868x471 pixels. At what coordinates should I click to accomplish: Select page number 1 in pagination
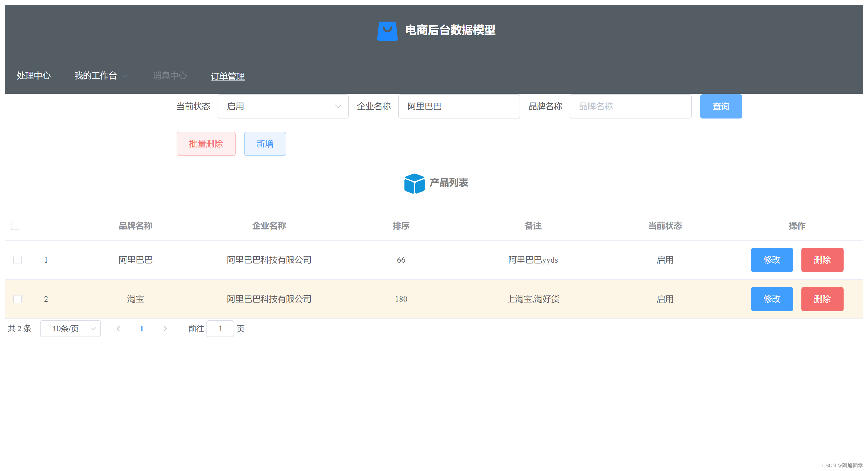(x=142, y=328)
